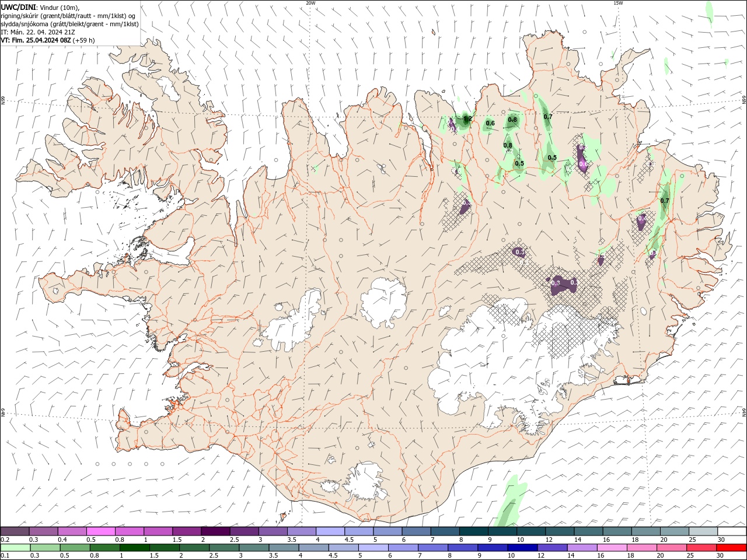Pick the light pink 16–18 swatch on the lower scale
747x560 pixels.
[612, 548]
